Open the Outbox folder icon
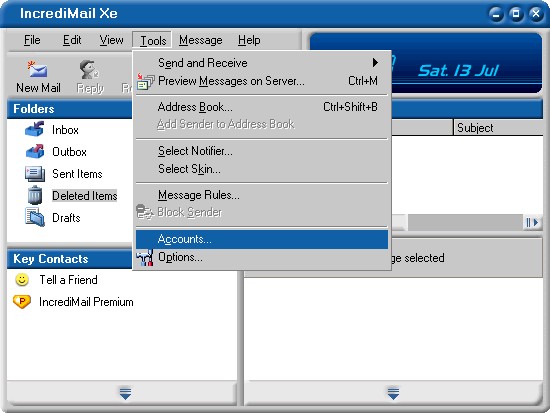The width and height of the screenshot is (550, 413). click(35, 151)
